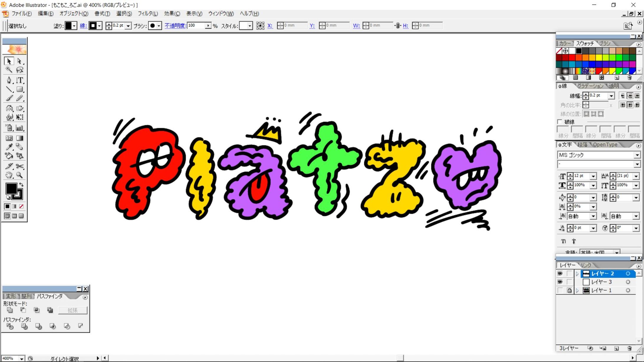The image size is (644, 362).
Task: Select the Eyedropper tool
Action: (9, 147)
